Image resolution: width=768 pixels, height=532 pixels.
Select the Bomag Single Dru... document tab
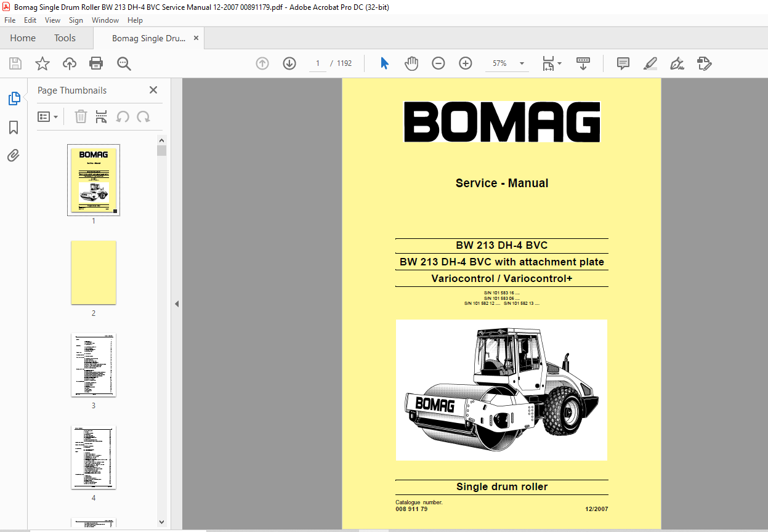[x=148, y=38]
